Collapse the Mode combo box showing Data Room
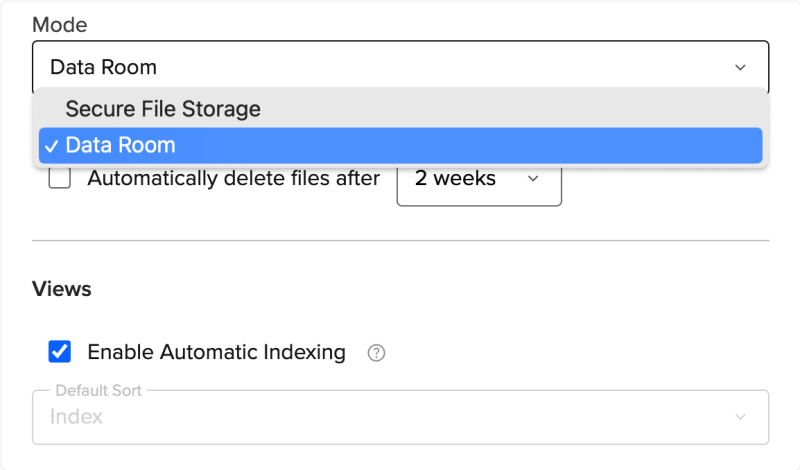800x470 pixels. [x=400, y=68]
